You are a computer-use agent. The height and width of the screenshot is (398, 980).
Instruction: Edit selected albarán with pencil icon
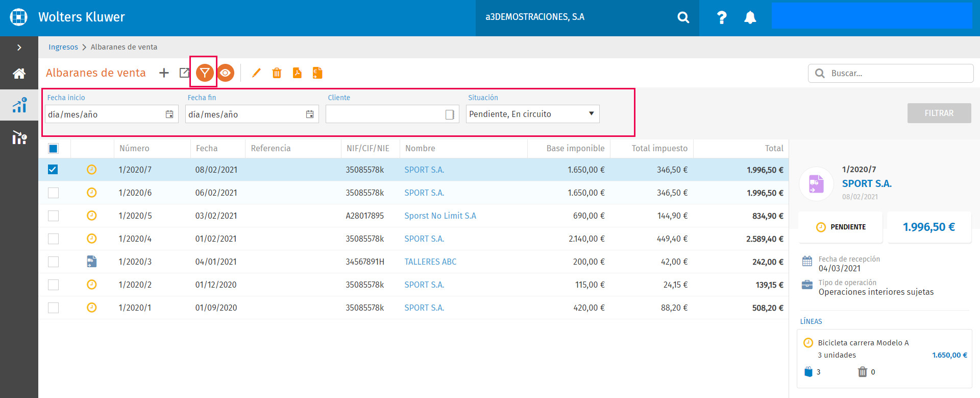pyautogui.click(x=256, y=73)
